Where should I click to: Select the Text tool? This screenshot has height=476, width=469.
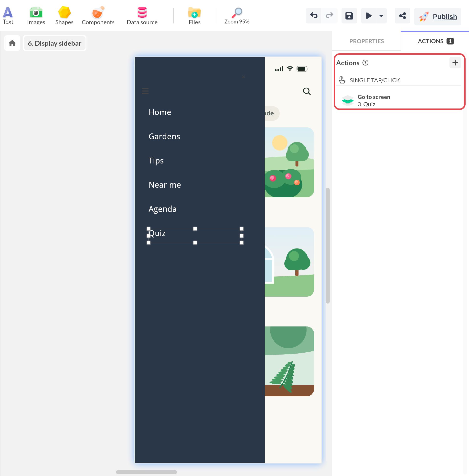click(8, 16)
